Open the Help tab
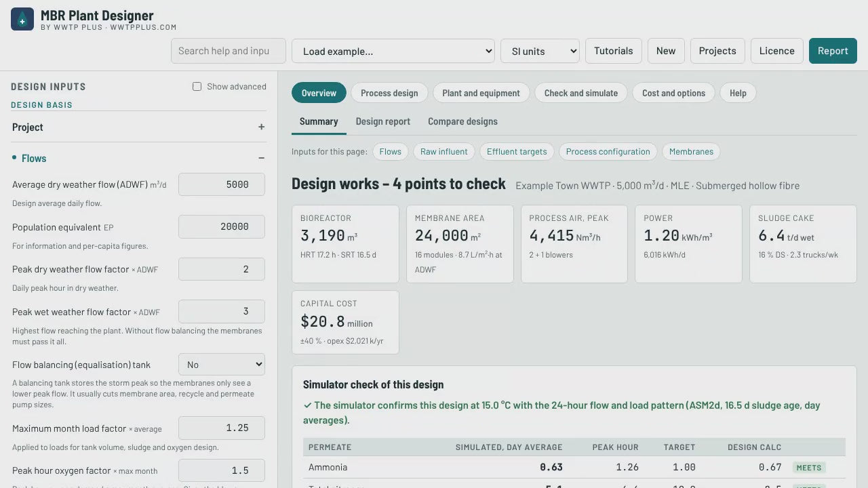The width and height of the screenshot is (868, 488). coord(738,93)
